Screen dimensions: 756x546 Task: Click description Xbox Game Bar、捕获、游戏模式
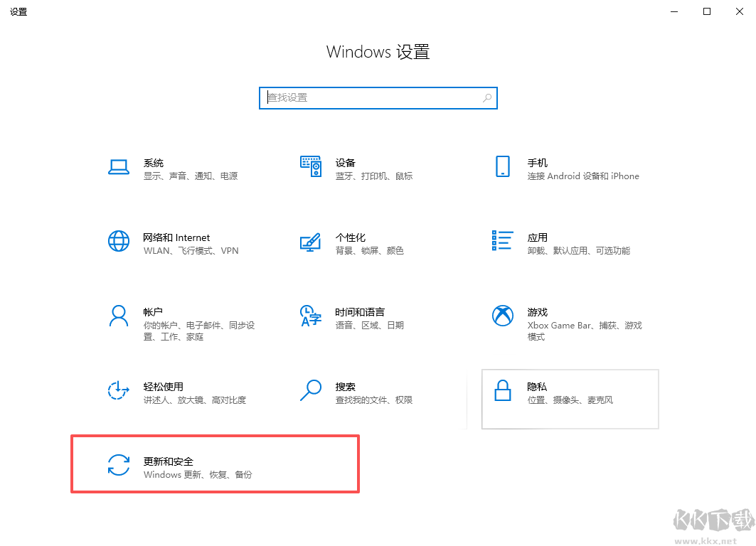pyautogui.click(x=585, y=331)
